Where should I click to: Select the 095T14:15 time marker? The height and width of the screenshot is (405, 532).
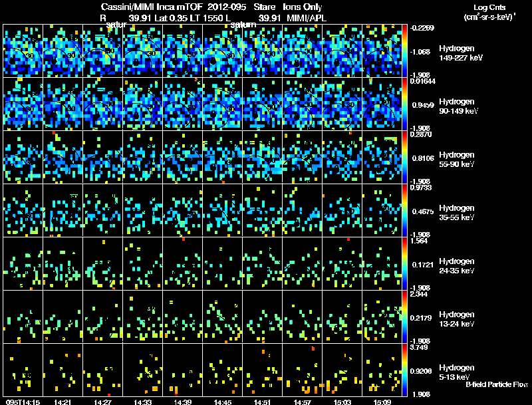coord(23,402)
